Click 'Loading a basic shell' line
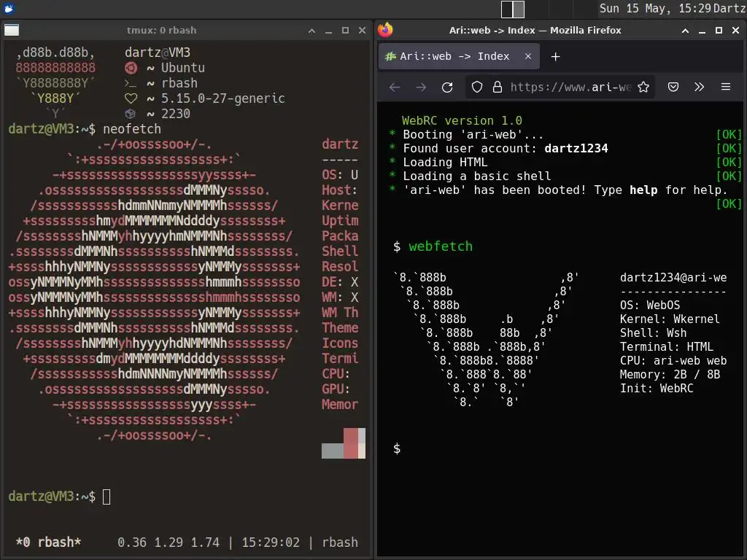The image size is (747, 560). point(477,176)
